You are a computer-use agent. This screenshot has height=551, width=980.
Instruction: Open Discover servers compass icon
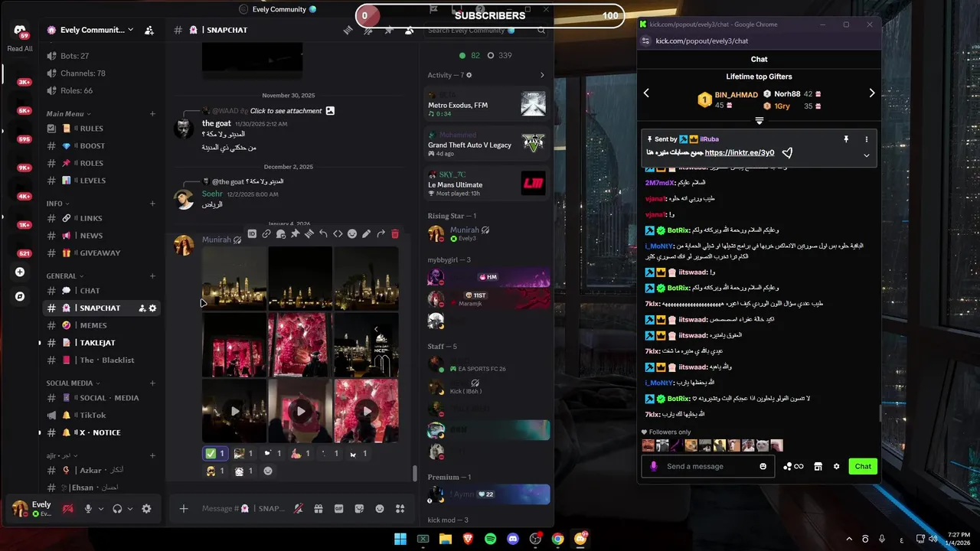point(20,296)
